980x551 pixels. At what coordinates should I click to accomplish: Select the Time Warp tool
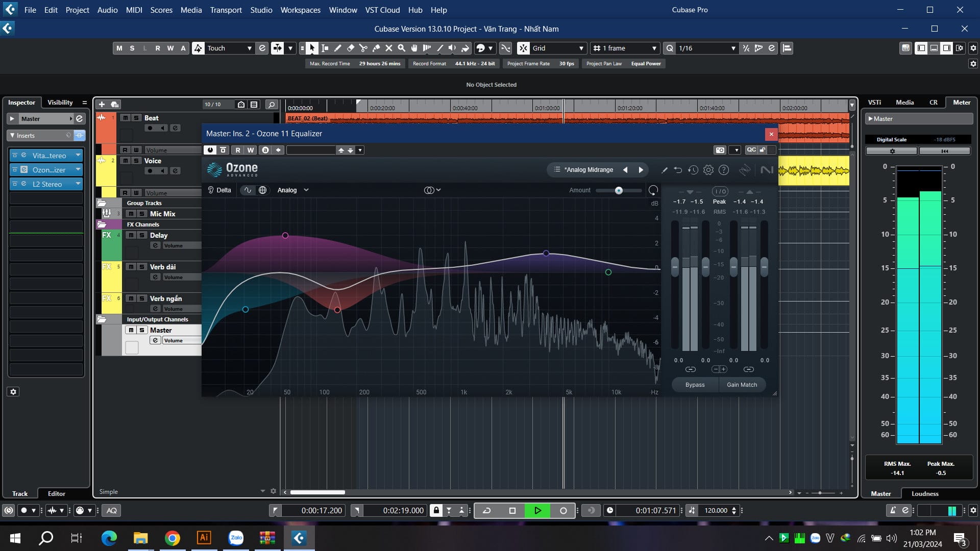point(427,48)
